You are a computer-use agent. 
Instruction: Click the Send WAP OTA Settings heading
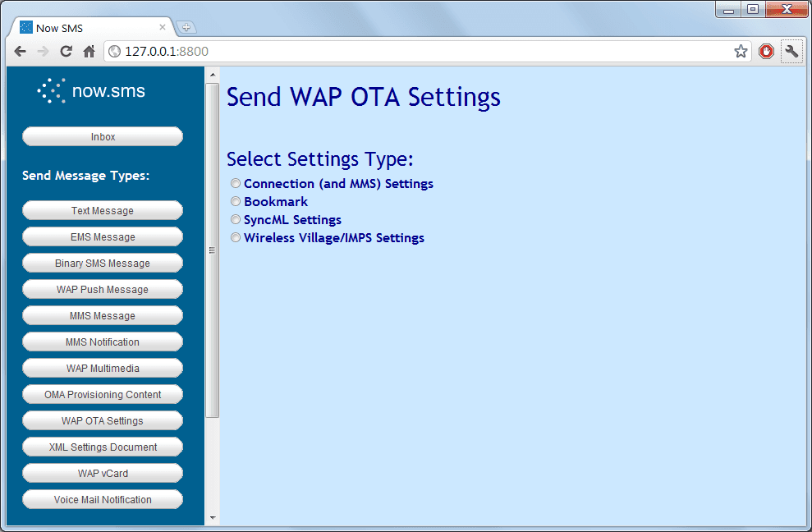click(364, 98)
